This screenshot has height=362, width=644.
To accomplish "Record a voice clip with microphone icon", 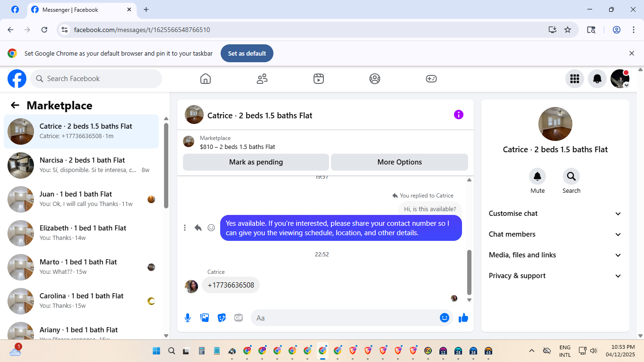I will (188, 318).
